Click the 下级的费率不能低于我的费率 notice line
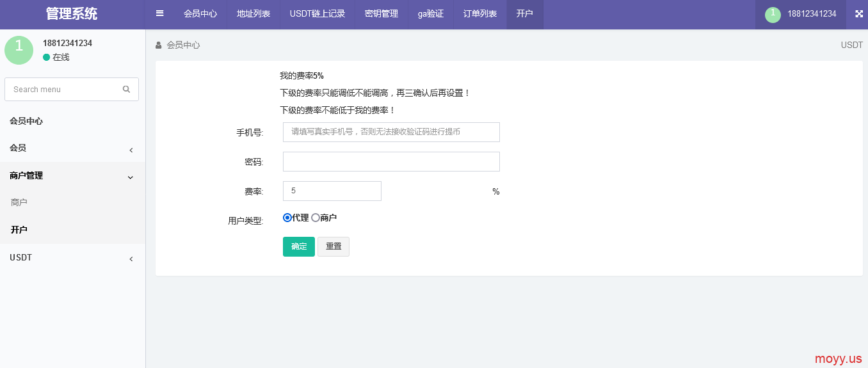 click(337, 110)
